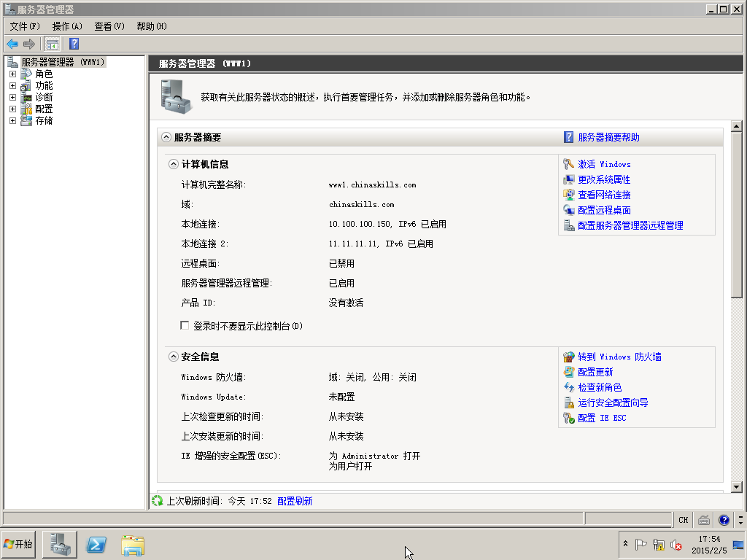Expand the 诊断 tree node
747x560 pixels.
13,97
